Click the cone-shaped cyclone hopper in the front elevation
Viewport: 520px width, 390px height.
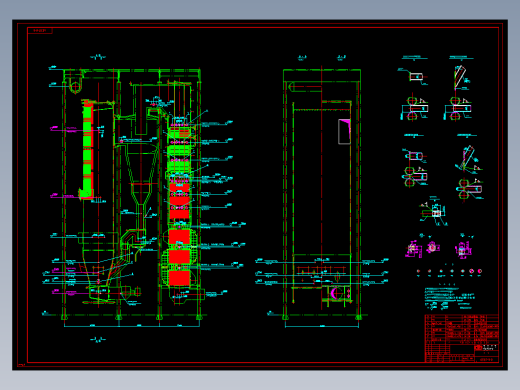click(x=141, y=175)
